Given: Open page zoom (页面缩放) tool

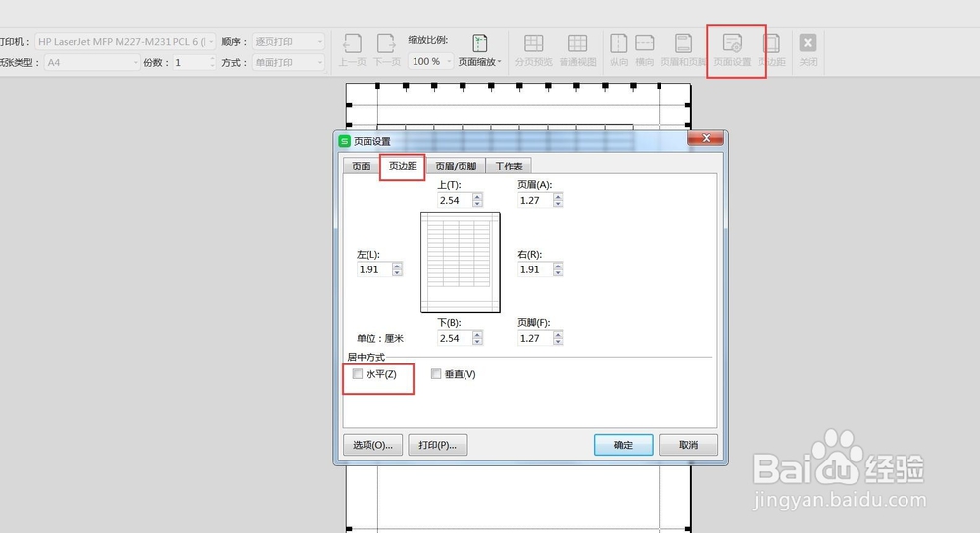Looking at the screenshot, I should pos(479,50).
